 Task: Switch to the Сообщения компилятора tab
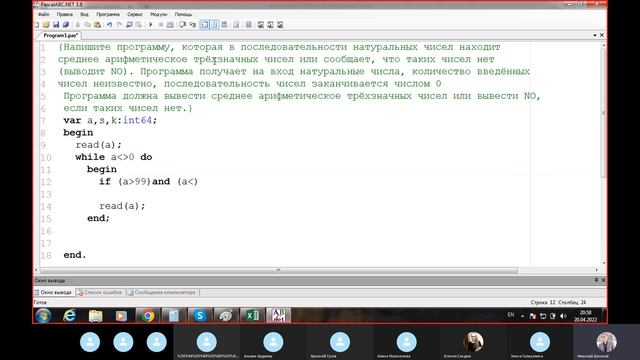tap(162, 293)
